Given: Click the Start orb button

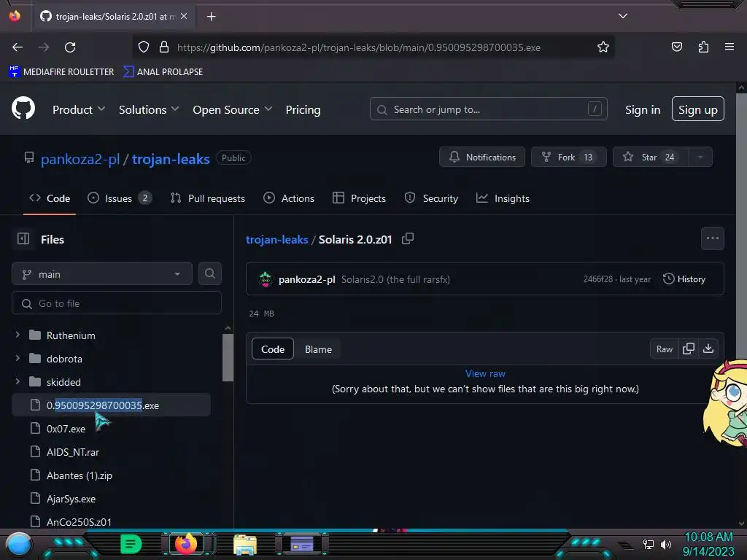Looking at the screenshot, I should tap(19, 545).
